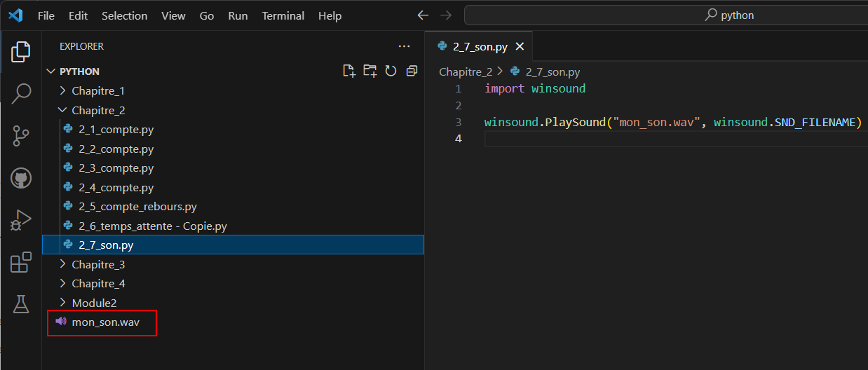Click the New File icon in explorer

tap(348, 71)
